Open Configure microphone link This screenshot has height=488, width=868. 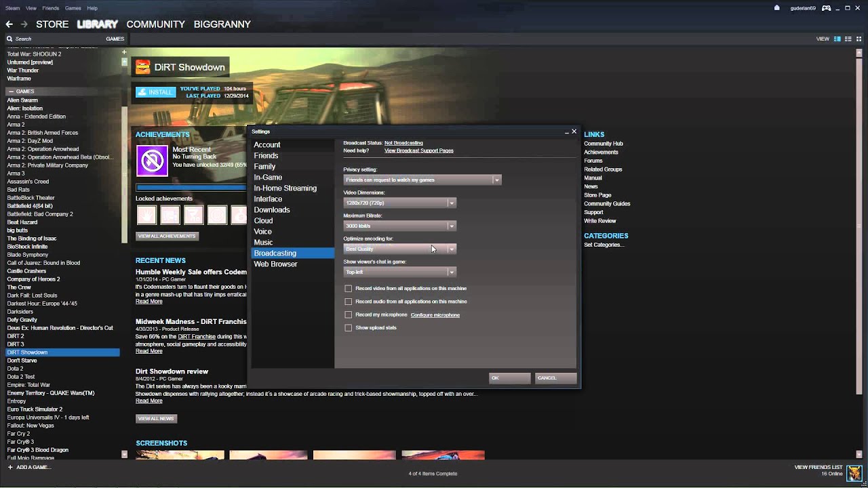[x=435, y=315]
